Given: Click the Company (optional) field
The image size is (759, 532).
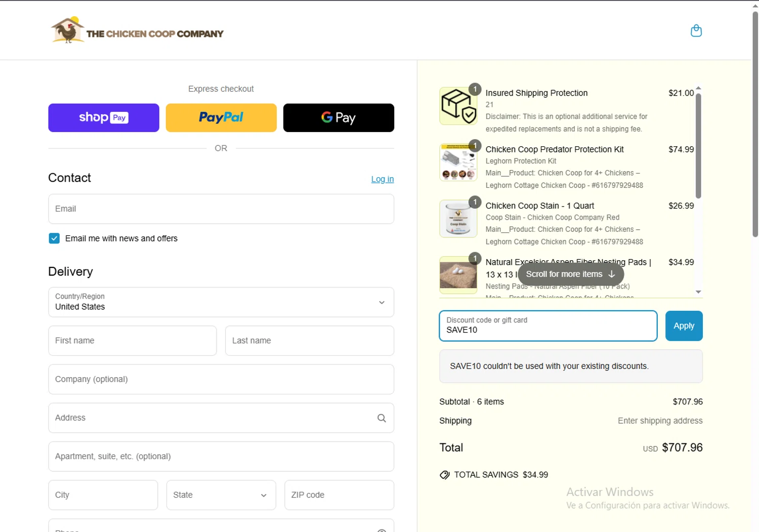Looking at the screenshot, I should (221, 380).
